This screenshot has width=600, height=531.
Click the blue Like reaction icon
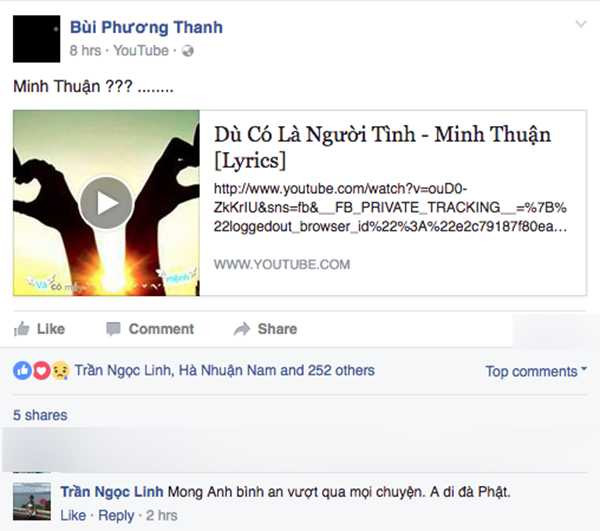click(23, 370)
